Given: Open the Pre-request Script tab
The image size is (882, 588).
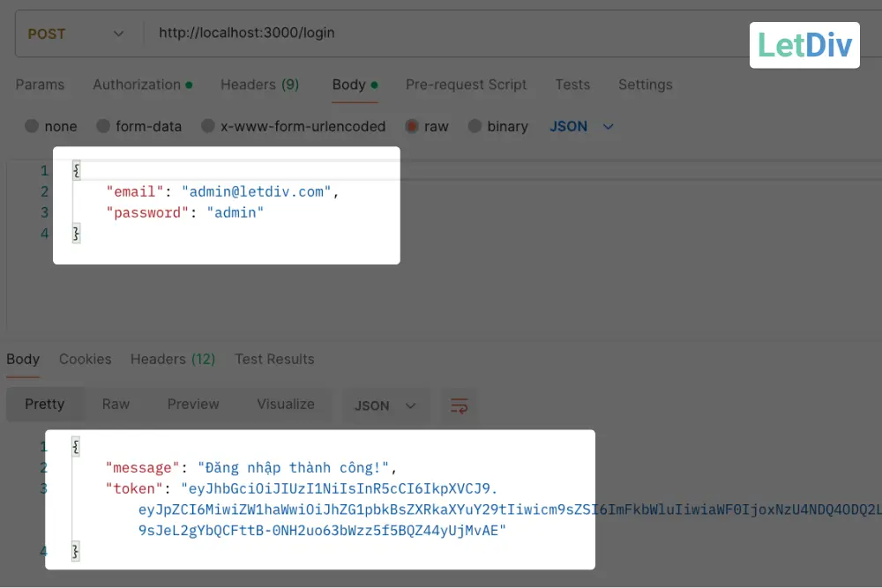Looking at the screenshot, I should click(466, 85).
